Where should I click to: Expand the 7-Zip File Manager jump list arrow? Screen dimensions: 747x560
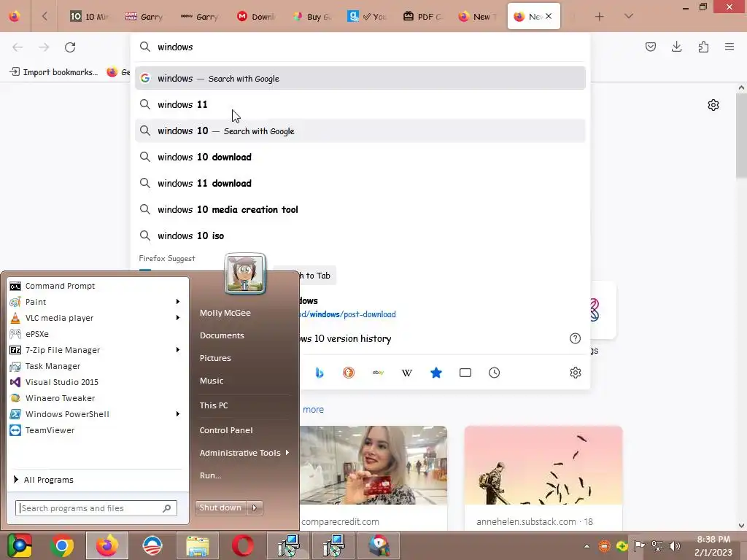click(178, 350)
